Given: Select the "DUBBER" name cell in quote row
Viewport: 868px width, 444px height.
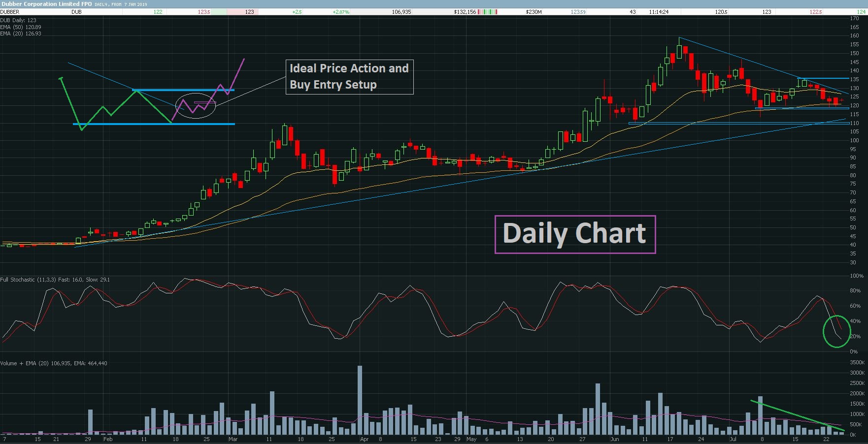Looking at the screenshot, I should 10,12.
